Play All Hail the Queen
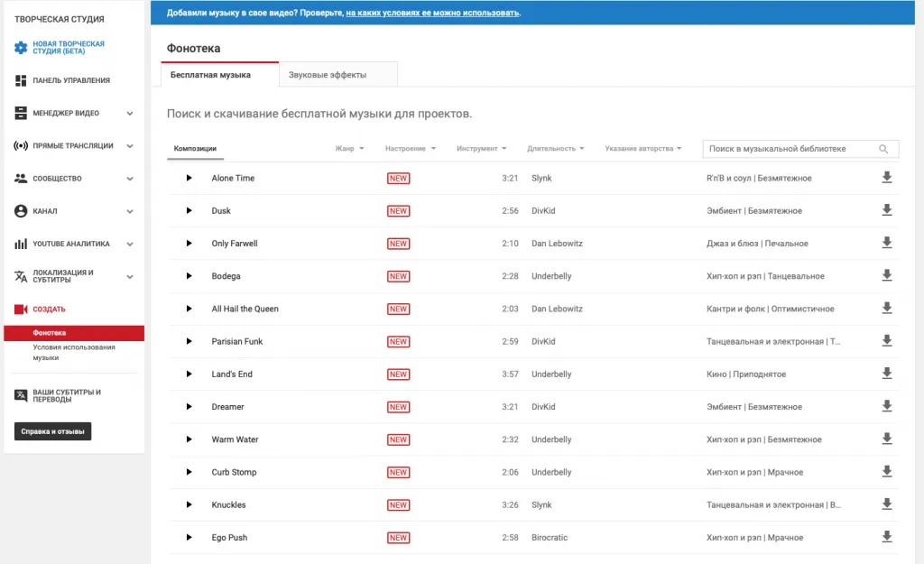Viewport: 924px width, 564px height. point(189,309)
